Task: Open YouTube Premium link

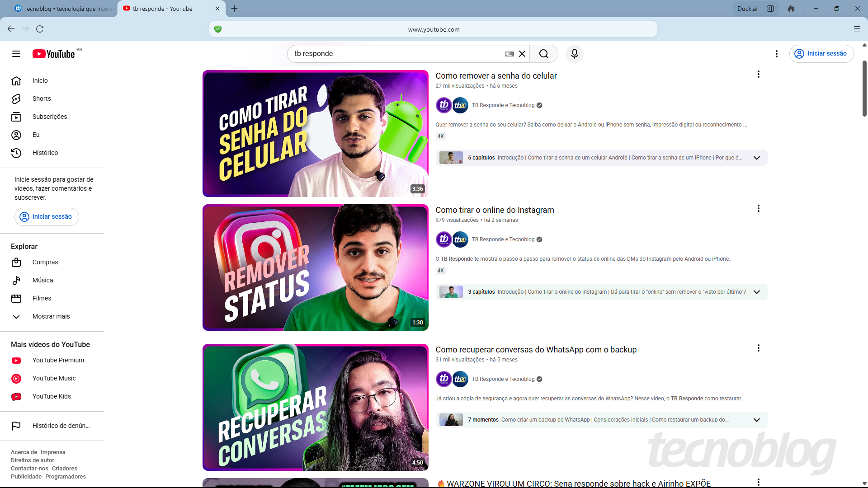Action: [x=52, y=360]
